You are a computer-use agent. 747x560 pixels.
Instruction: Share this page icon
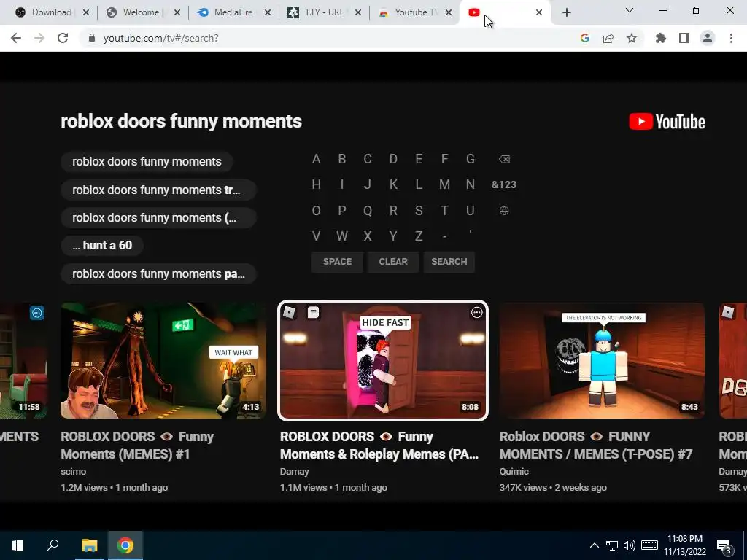pyautogui.click(x=608, y=38)
